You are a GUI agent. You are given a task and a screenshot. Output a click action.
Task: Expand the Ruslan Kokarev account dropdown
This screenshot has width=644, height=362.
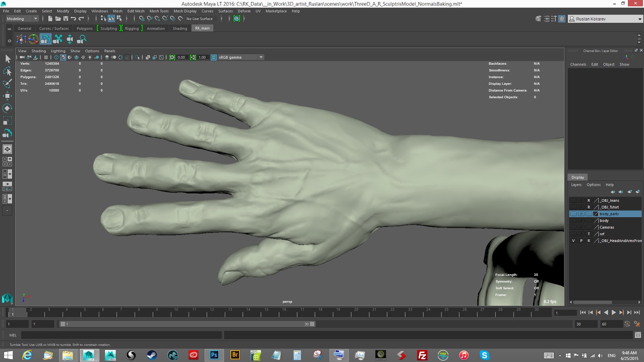coord(605,19)
